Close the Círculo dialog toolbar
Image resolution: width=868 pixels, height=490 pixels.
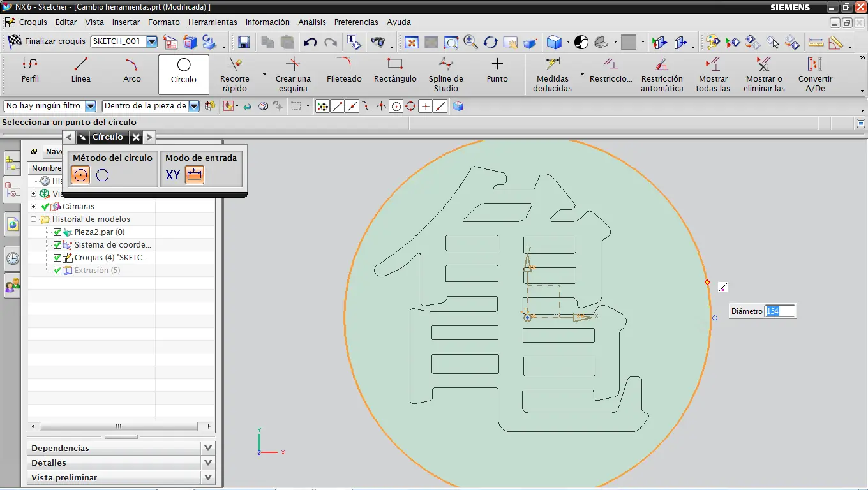coord(136,137)
